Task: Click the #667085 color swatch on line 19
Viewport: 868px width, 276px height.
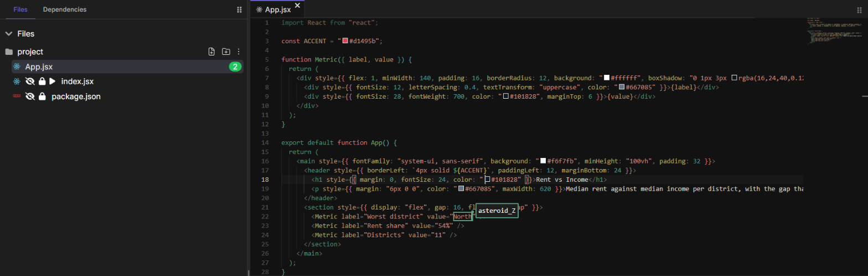Action: pyautogui.click(x=461, y=189)
